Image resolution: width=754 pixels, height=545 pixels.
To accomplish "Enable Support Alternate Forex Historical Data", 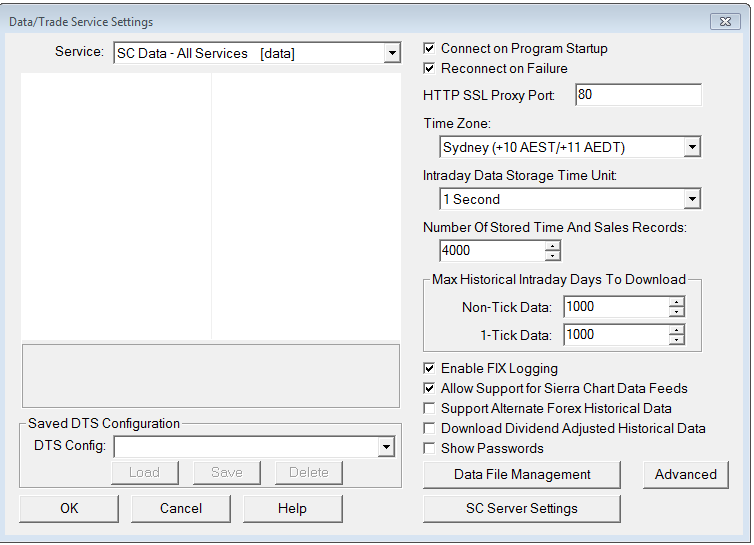I will tap(429, 408).
